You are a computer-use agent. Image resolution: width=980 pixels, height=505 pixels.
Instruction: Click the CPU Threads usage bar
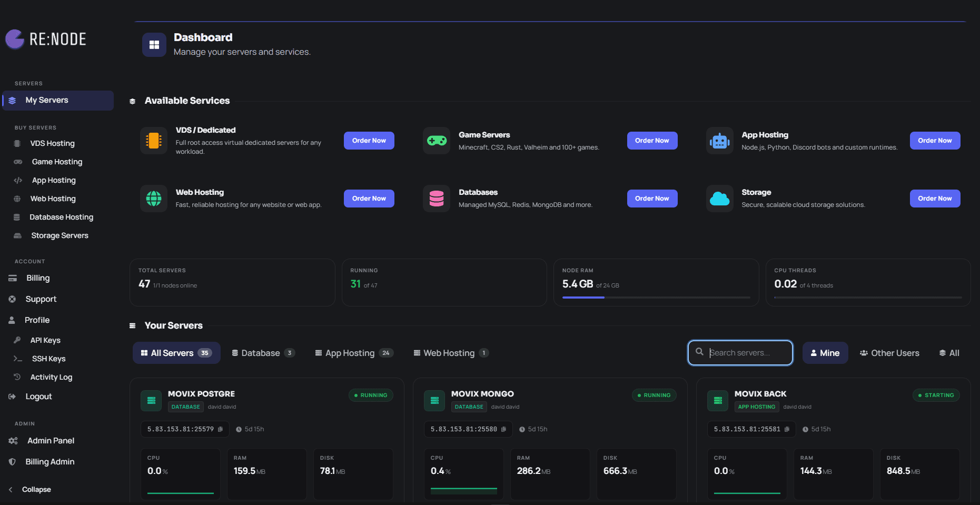(x=868, y=298)
